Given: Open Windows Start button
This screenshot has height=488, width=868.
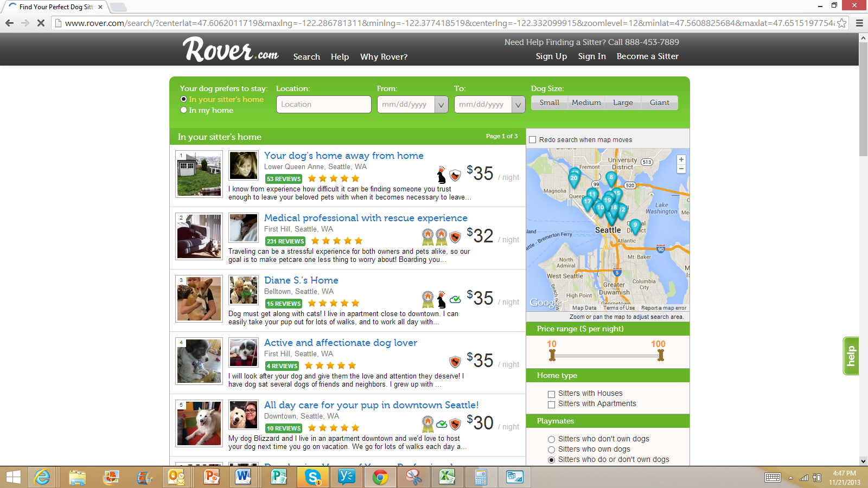Looking at the screenshot, I should point(13,477).
